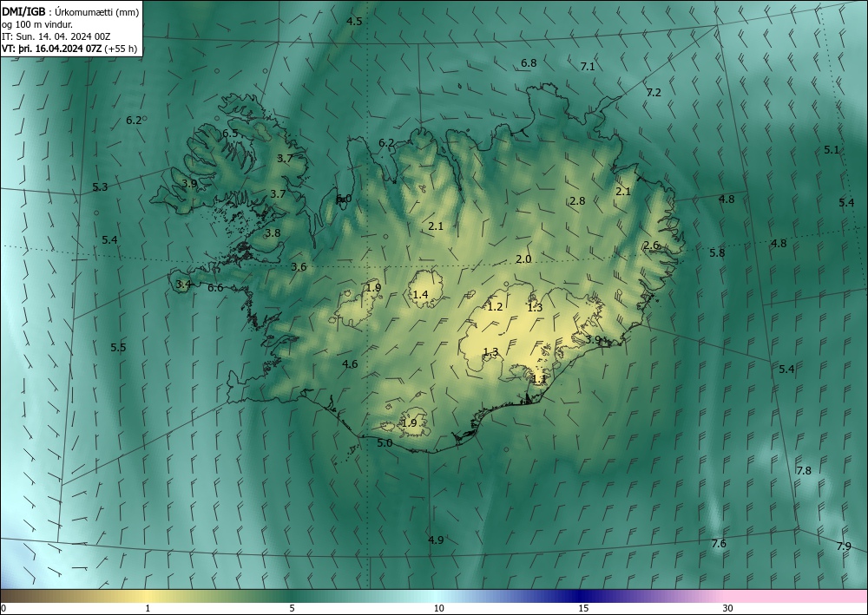Click the 5.3 value label

point(100,187)
